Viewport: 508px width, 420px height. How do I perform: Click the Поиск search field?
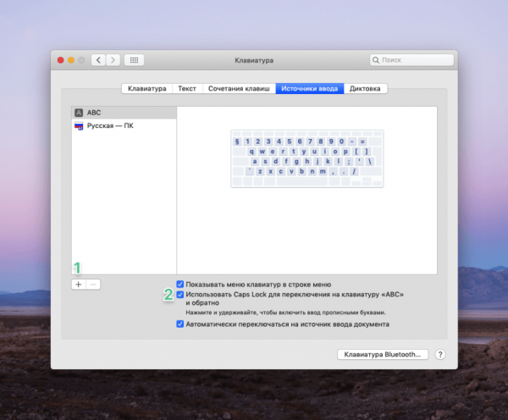411,60
